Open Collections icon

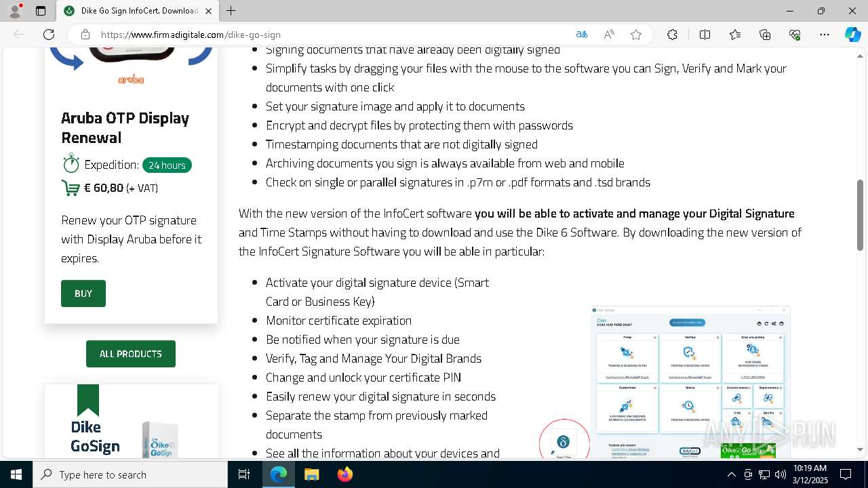pyautogui.click(x=765, y=35)
